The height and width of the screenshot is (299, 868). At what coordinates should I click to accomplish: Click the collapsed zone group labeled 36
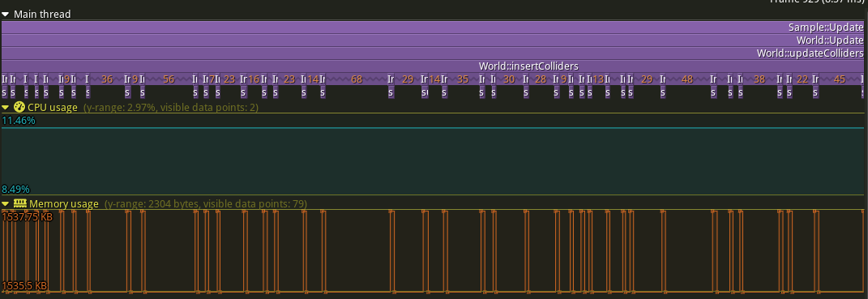pos(107,79)
